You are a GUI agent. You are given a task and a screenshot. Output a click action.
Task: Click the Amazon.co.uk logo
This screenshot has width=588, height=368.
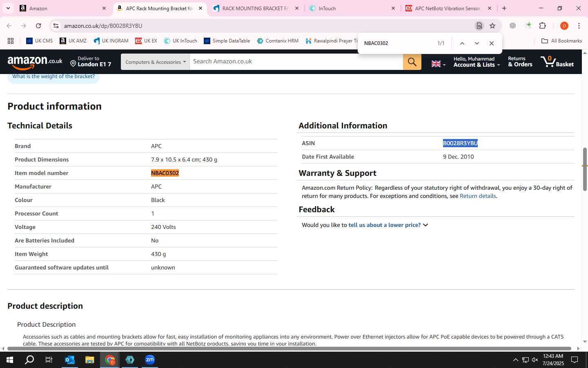tap(35, 62)
